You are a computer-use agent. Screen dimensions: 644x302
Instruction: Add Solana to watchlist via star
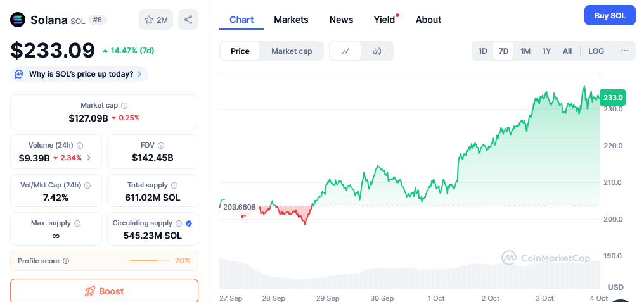coord(156,20)
